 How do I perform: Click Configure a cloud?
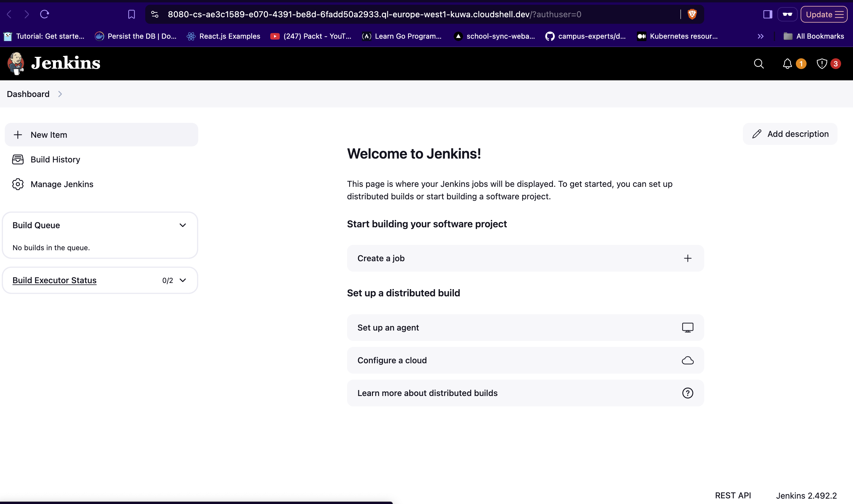525,360
